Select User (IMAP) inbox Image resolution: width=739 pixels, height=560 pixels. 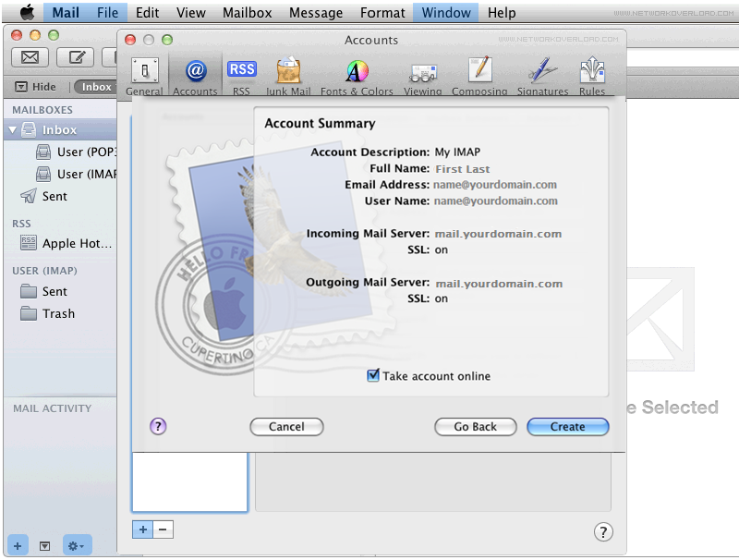[x=77, y=174]
